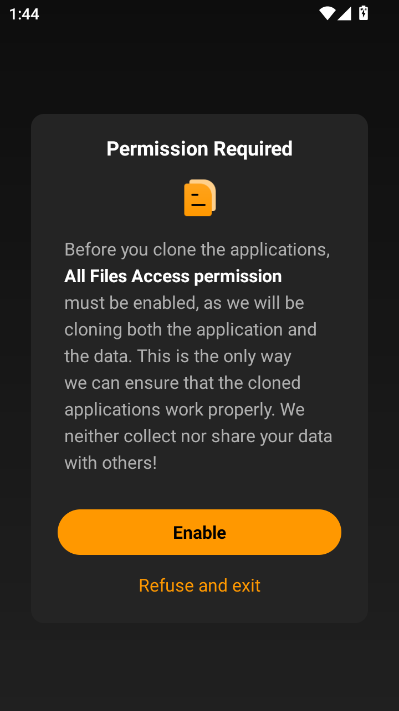Screen dimensions: 399x711
Task: Tap the Wi-Fi status icon
Action: pos(327,14)
